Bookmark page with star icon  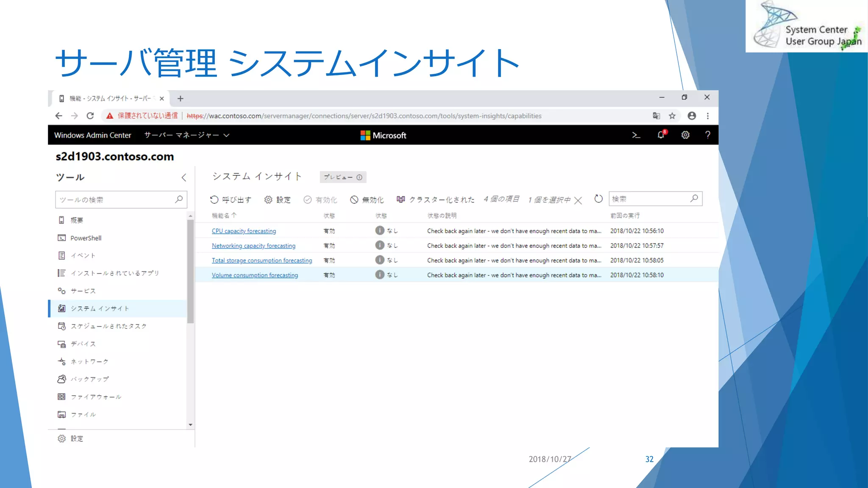(x=672, y=116)
